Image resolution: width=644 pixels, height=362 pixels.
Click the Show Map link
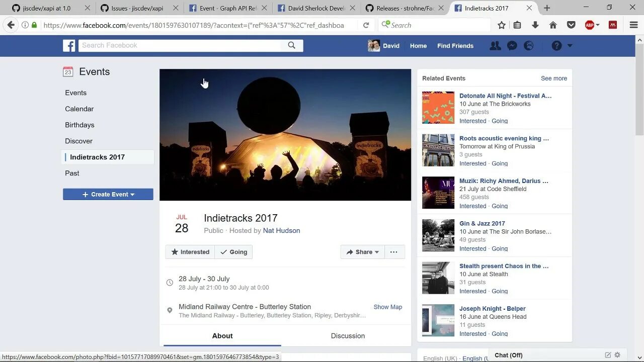(387, 307)
